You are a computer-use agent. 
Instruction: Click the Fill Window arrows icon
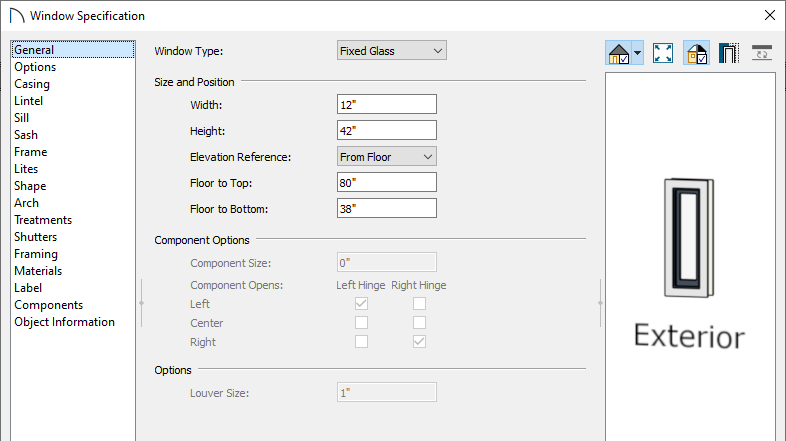[663, 53]
